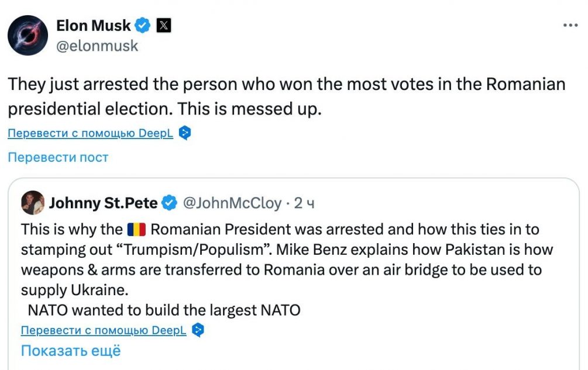Click top 'Перевести с помощью DeepL' link
This screenshot has height=370, width=588.
click(91, 133)
